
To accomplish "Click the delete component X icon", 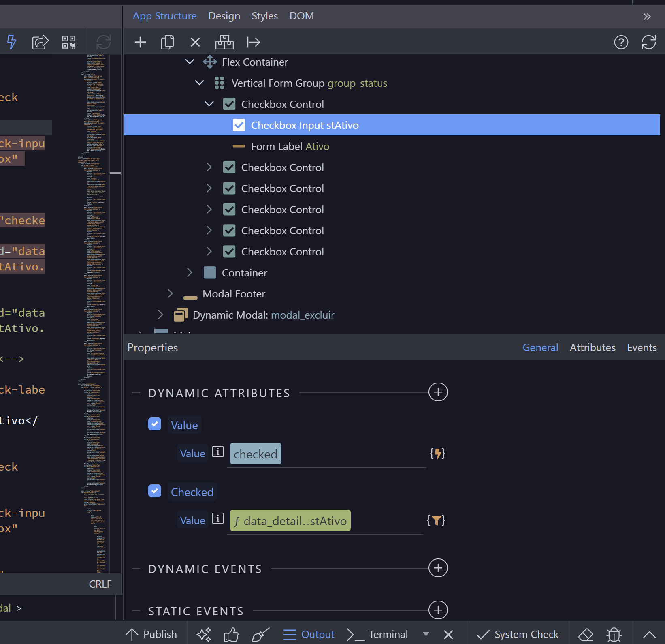I will pos(195,42).
